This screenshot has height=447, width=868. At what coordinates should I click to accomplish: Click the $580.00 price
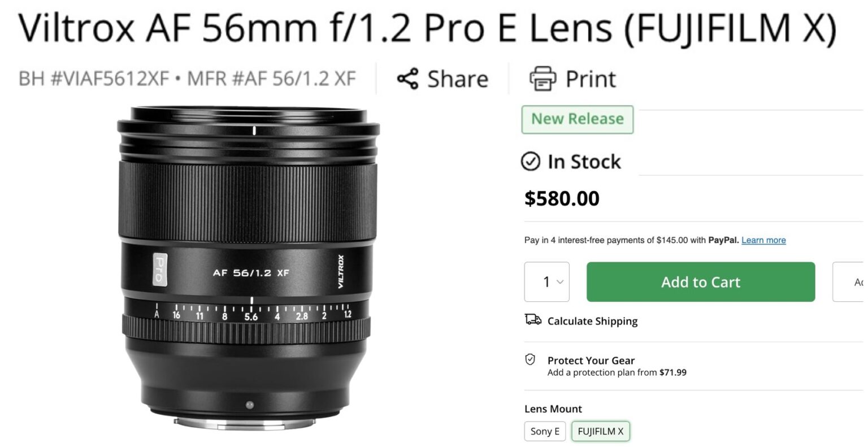coord(561,198)
